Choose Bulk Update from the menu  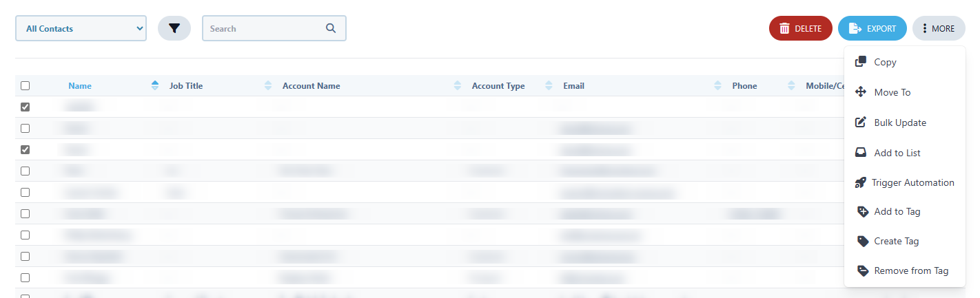point(904,123)
